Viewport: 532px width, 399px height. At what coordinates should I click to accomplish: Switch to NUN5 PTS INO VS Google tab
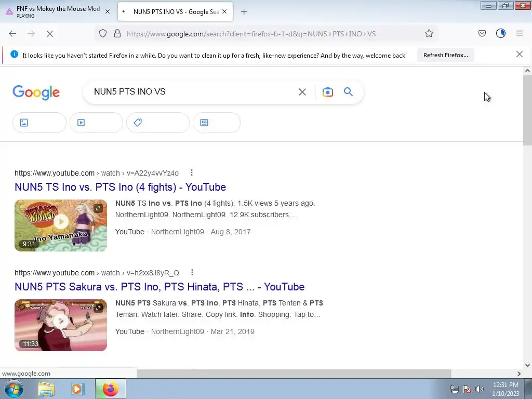(175, 11)
